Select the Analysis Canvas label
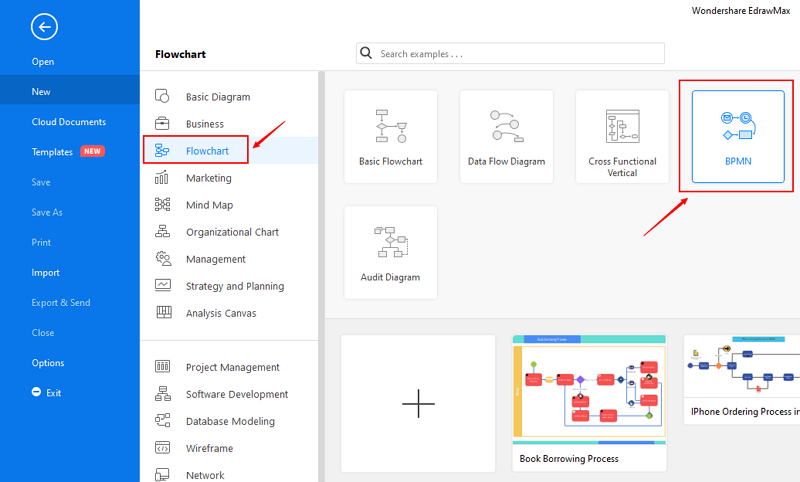The image size is (800, 482). (221, 313)
